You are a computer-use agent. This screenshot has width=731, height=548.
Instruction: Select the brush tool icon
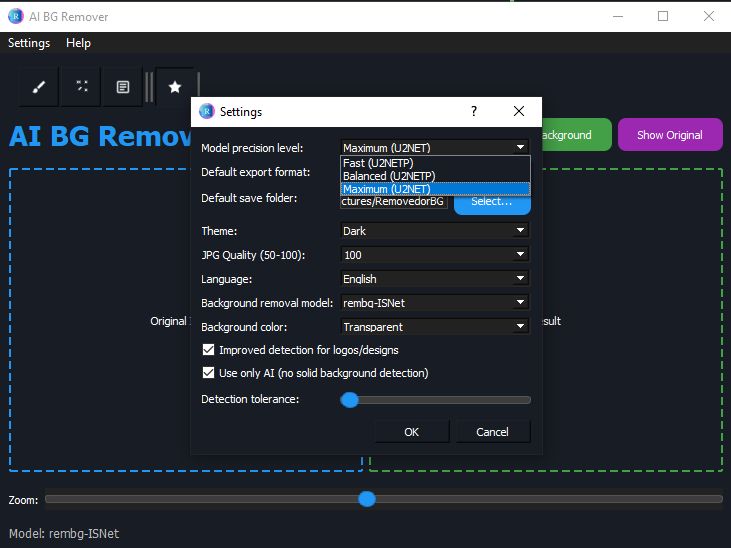coord(39,87)
